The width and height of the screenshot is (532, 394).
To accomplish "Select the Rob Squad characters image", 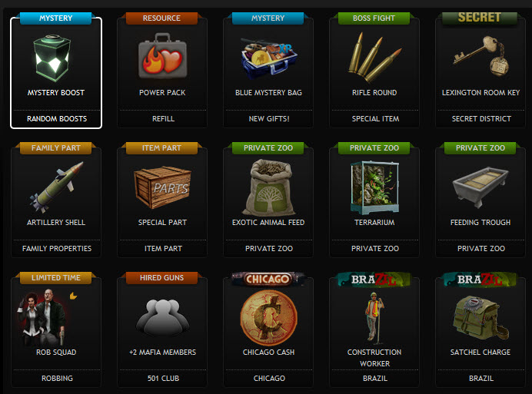I will (44, 317).
